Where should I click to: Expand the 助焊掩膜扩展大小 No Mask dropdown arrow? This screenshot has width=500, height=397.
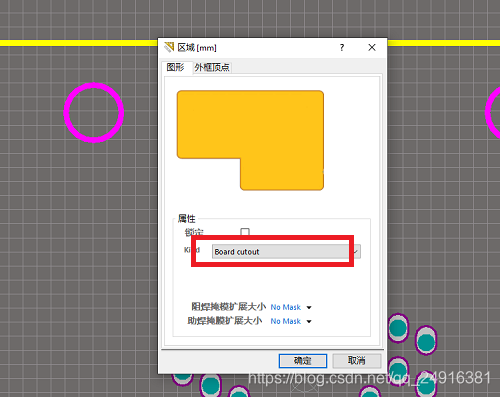coord(309,322)
